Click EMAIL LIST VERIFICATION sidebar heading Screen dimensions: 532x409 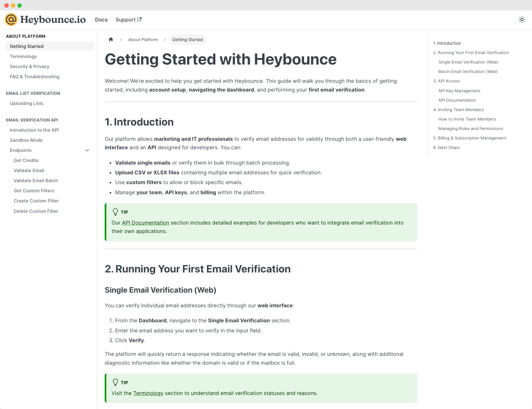click(33, 93)
